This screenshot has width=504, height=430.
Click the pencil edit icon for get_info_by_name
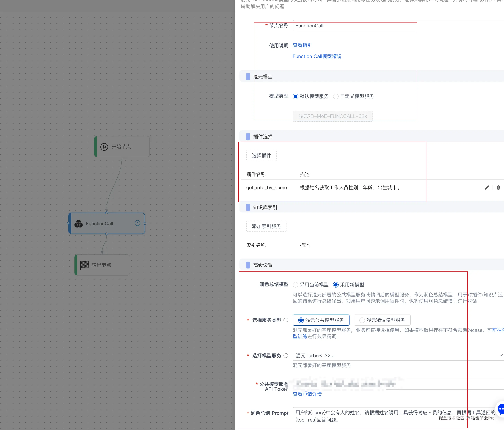click(x=487, y=187)
